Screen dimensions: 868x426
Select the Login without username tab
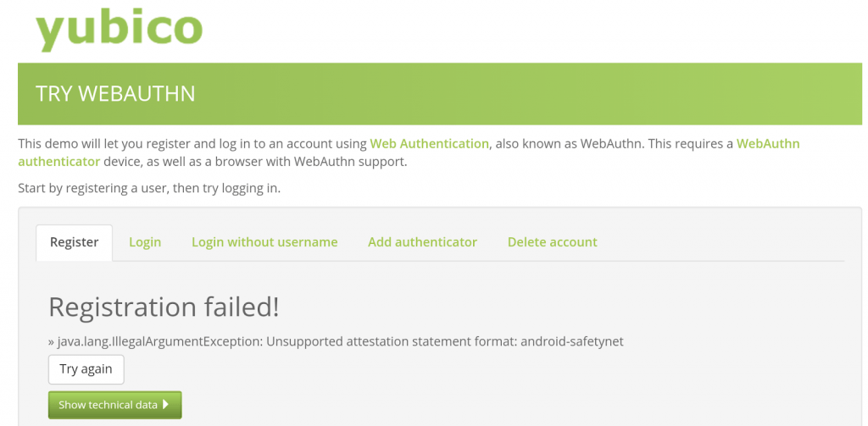tap(264, 242)
